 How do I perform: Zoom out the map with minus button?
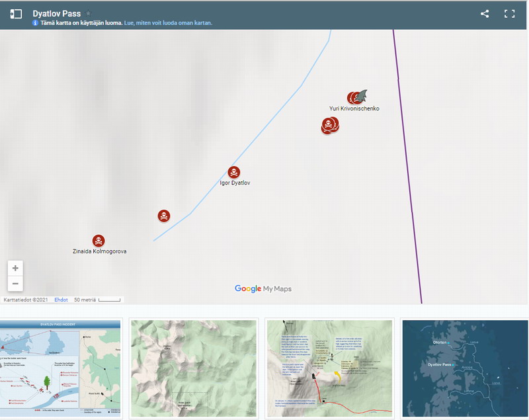15,283
